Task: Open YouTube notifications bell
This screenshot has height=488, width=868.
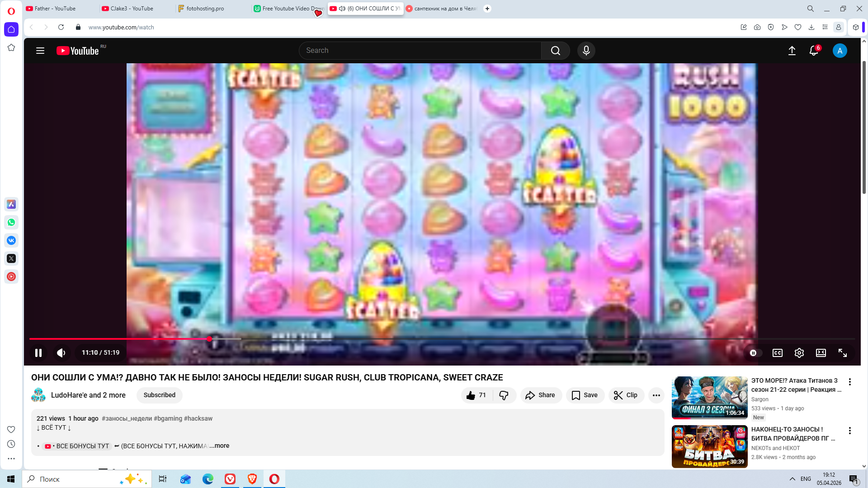Action: pyautogui.click(x=814, y=51)
